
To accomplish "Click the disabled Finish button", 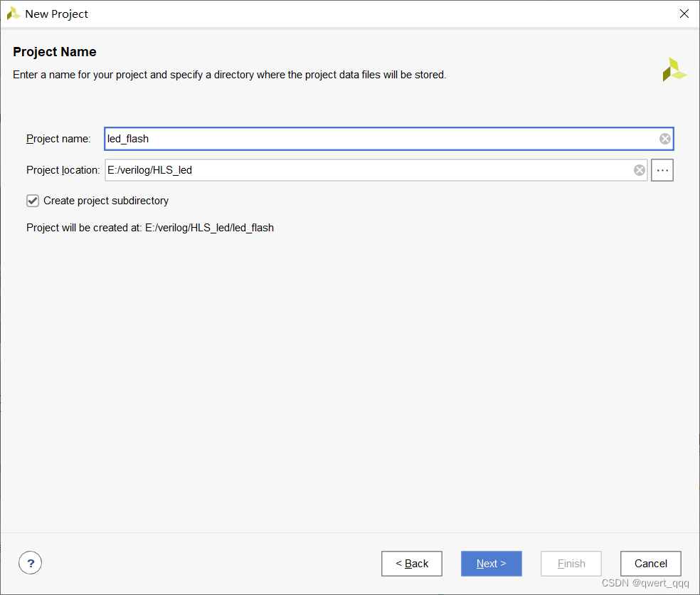I will click(571, 564).
